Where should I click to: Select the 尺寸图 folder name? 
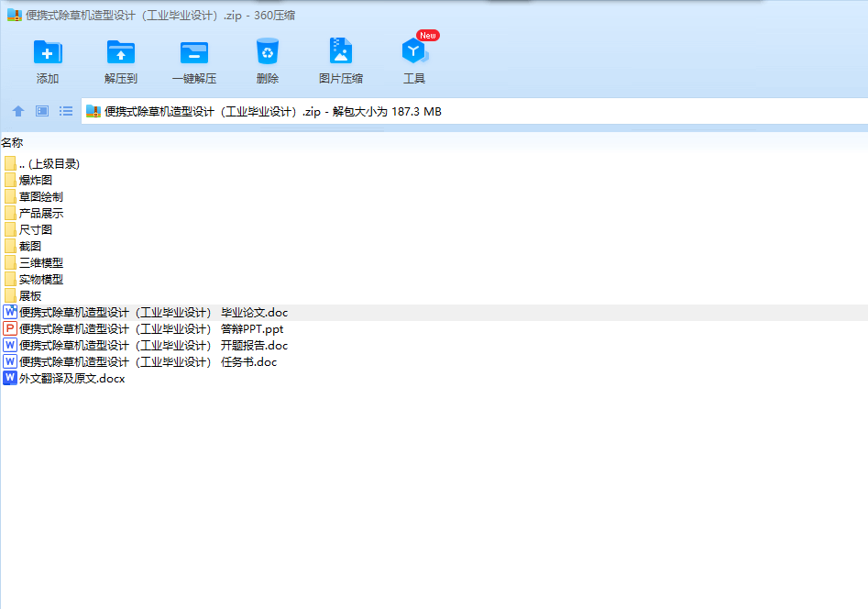pos(36,229)
